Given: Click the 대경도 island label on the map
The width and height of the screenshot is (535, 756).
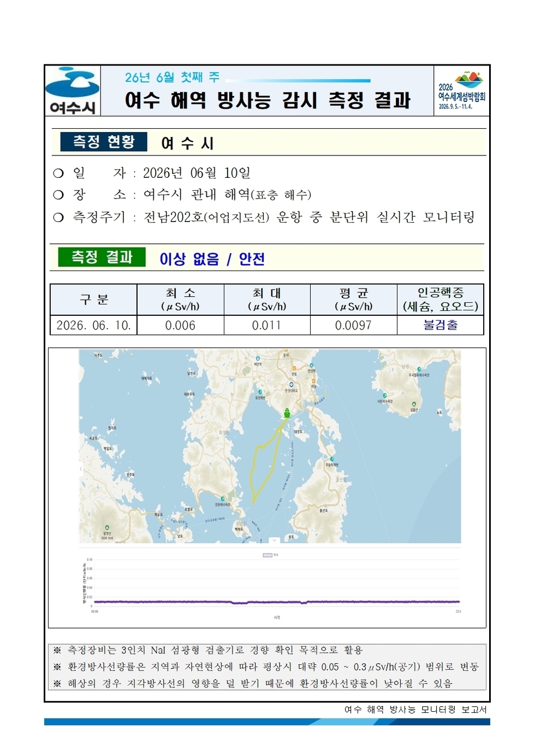Looking at the screenshot, I should click(x=298, y=431).
